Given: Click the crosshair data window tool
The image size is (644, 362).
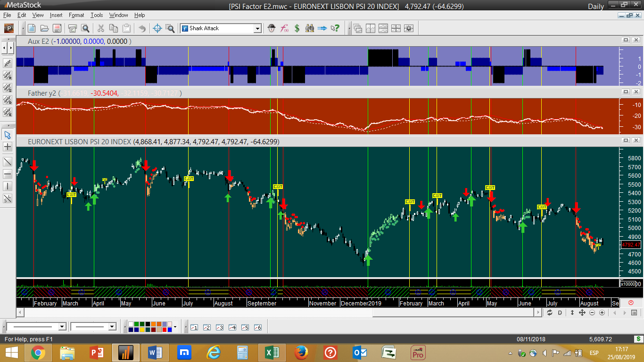Looking at the screenshot, I should [x=158, y=28].
